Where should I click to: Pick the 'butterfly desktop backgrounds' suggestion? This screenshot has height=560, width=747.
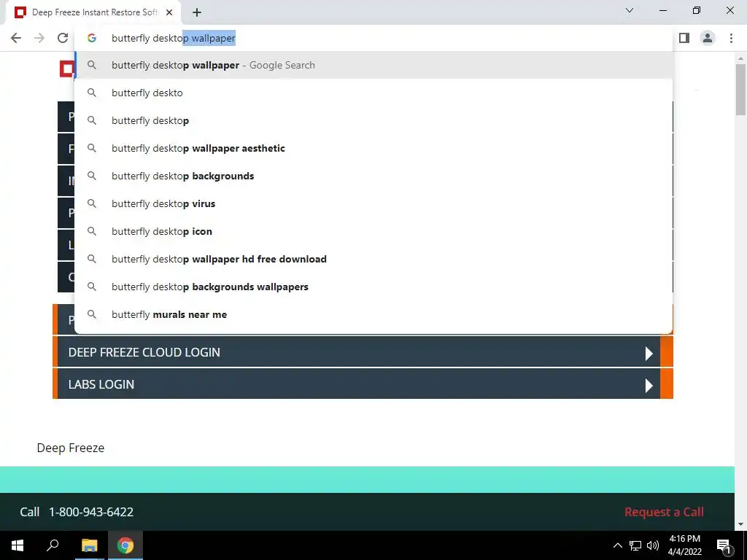click(374, 176)
